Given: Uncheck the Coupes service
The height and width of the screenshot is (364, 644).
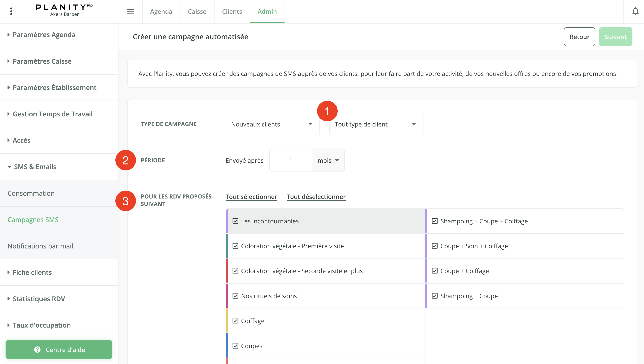Looking at the screenshot, I should 235,346.
